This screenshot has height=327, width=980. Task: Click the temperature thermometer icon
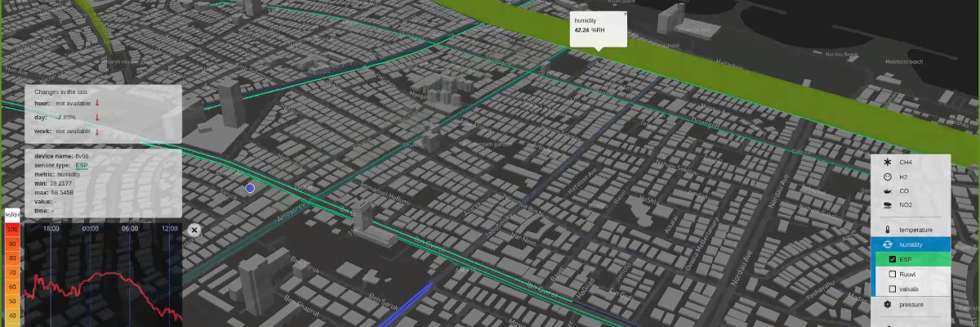(887, 230)
